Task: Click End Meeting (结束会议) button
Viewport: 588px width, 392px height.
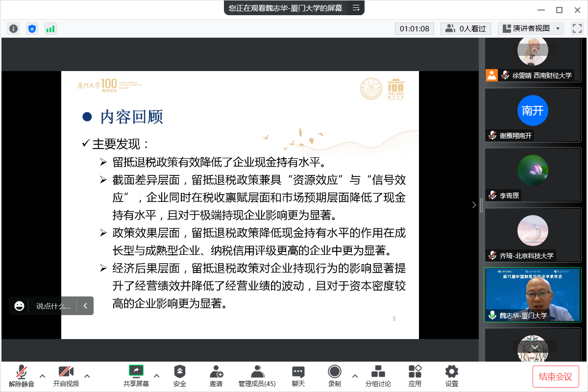Action: pos(556,376)
